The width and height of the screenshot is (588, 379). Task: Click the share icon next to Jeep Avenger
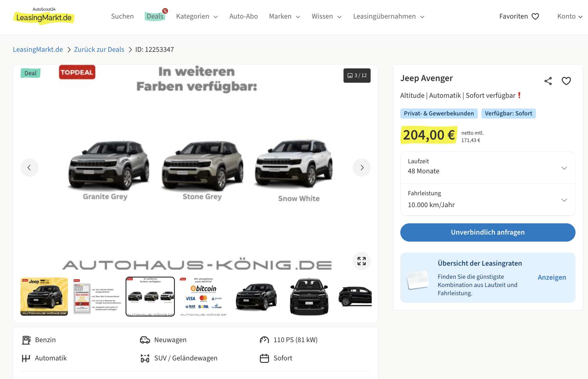pyautogui.click(x=548, y=81)
